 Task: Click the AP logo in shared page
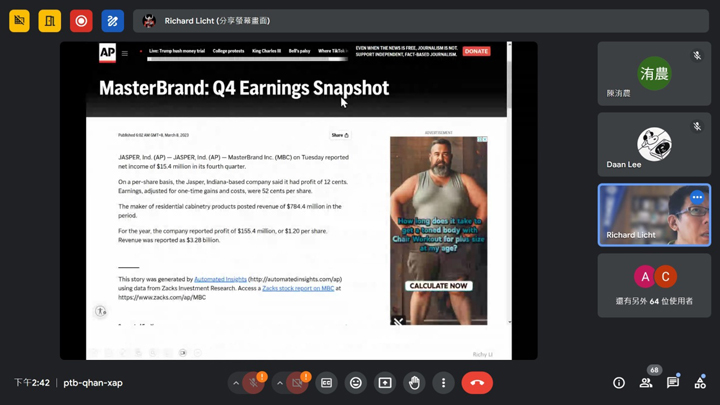[107, 53]
